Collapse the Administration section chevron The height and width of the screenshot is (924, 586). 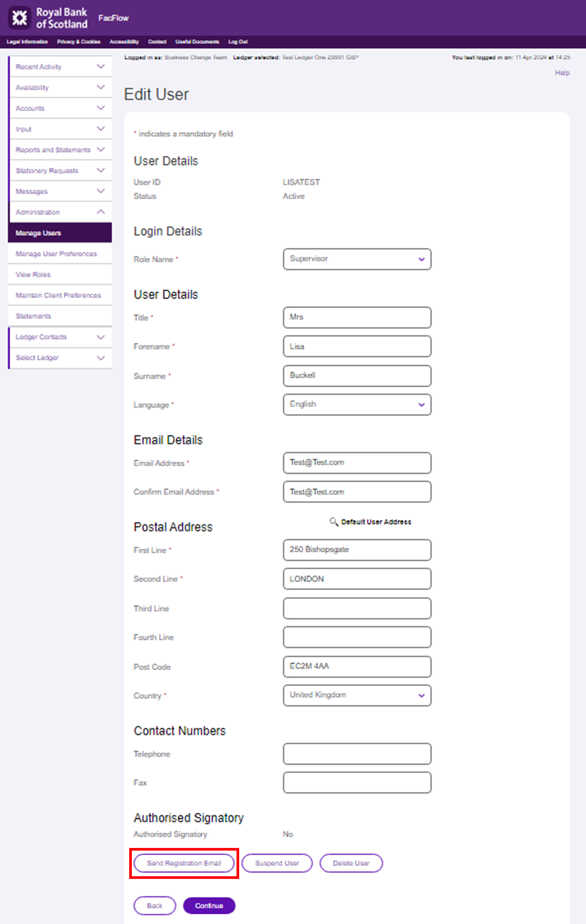101,212
